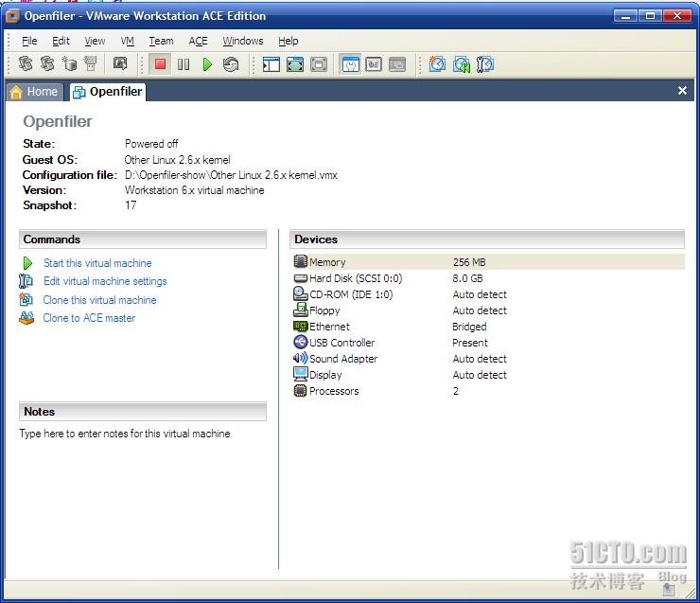Click the Hard Disk device icon
700x603 pixels.
point(301,277)
